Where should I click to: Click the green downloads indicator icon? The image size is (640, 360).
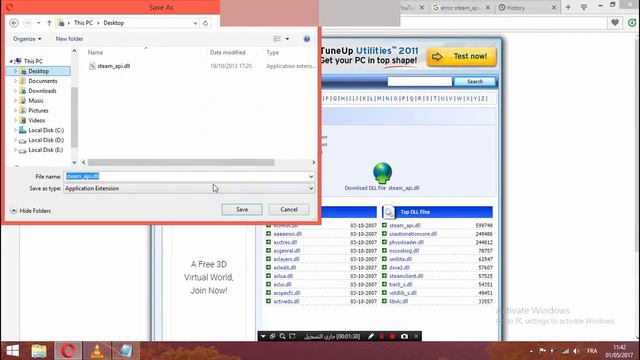(632, 23)
